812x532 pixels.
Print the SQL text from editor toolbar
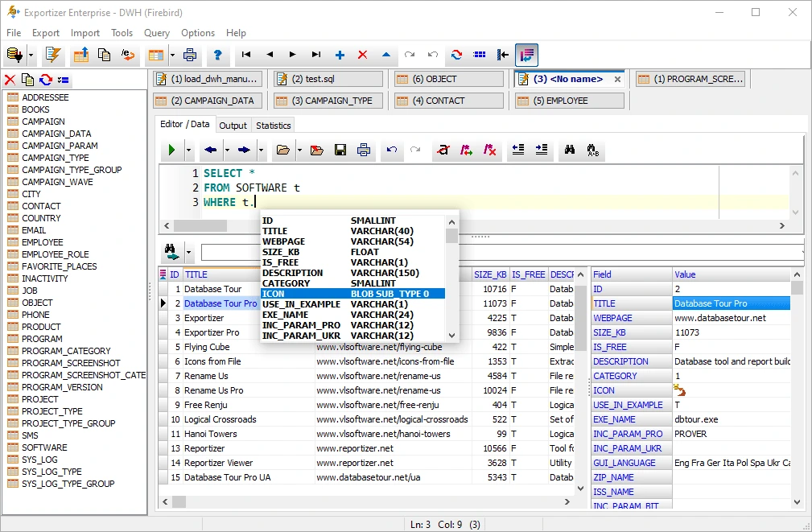point(364,151)
